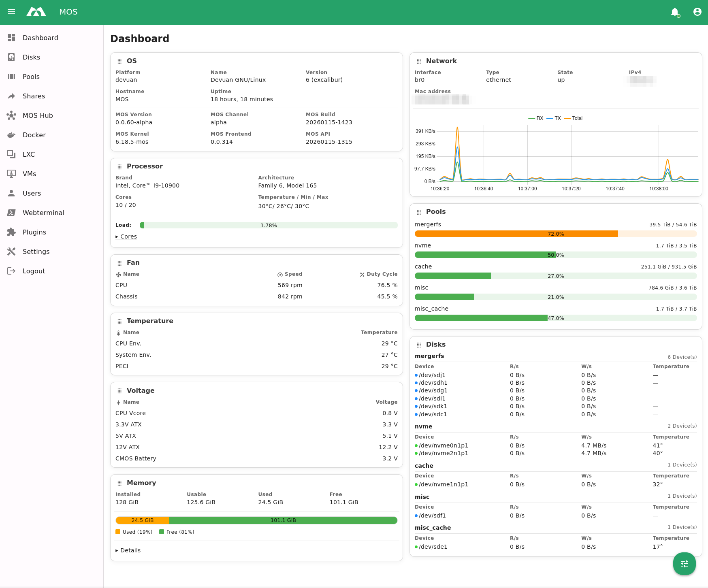Viewport: 708px width, 588px height.
Task: Expand the Details section in Memory panel
Action: point(128,550)
